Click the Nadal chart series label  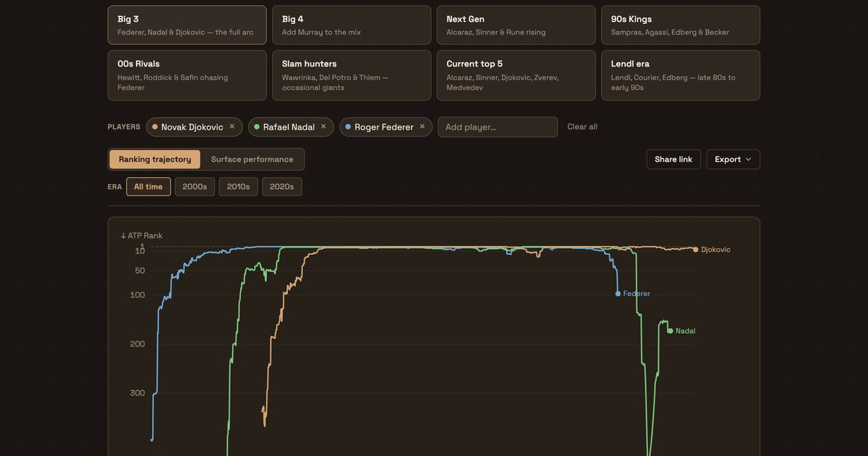[x=686, y=331]
